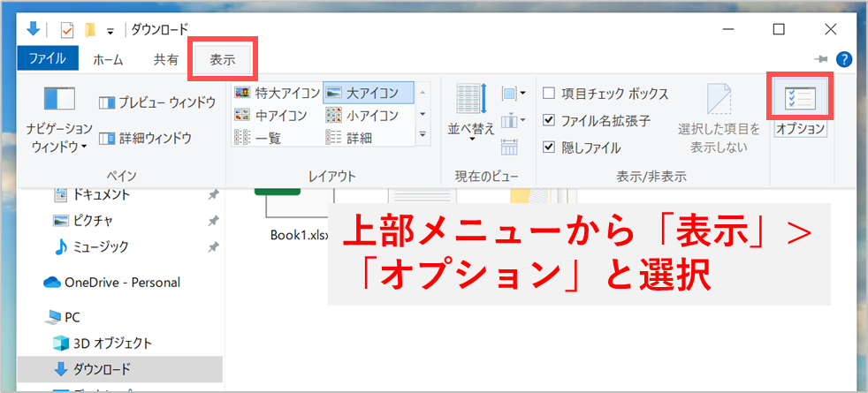The image size is (868, 393).
Task: Select 一覧 list layout
Action: (x=257, y=137)
